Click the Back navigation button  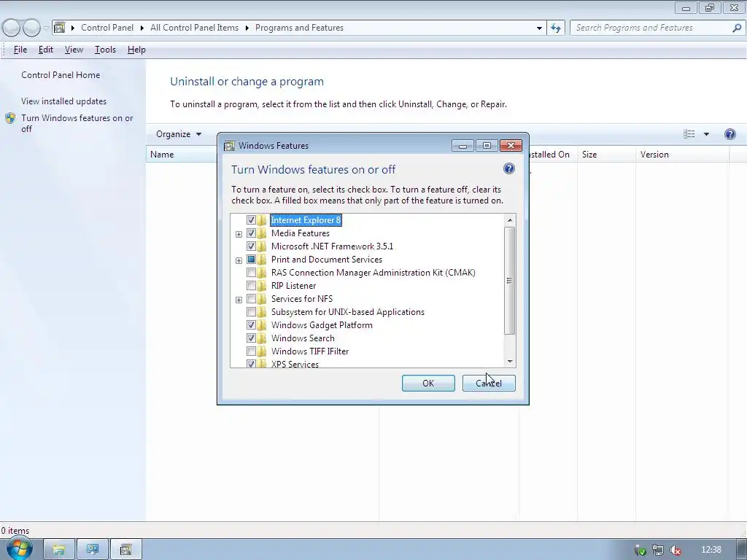click(12, 28)
